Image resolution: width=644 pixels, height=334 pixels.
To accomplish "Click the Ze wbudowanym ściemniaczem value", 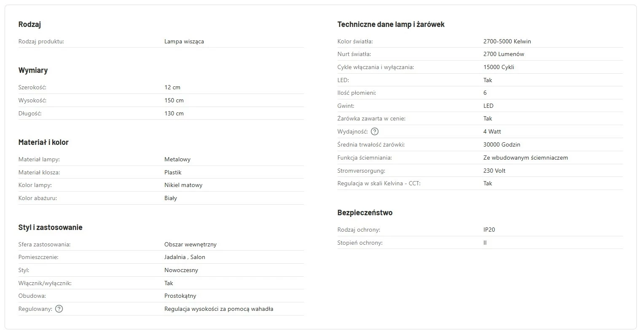I will pos(526,158).
